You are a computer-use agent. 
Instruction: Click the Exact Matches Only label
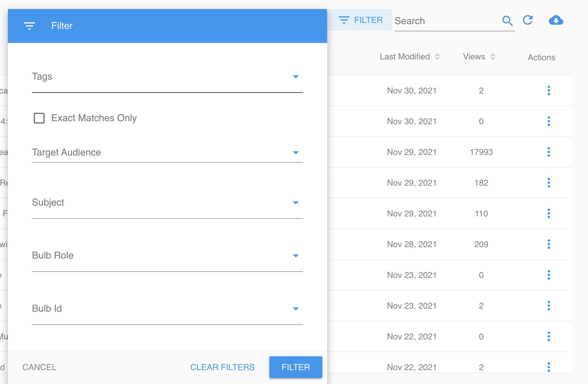pos(94,118)
